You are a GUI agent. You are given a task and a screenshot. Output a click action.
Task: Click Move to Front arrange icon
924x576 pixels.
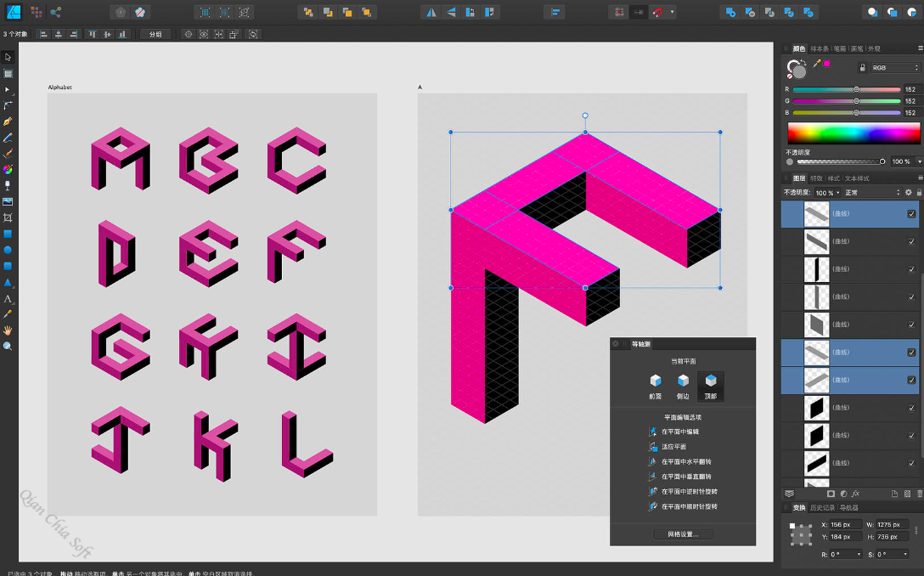[367, 13]
